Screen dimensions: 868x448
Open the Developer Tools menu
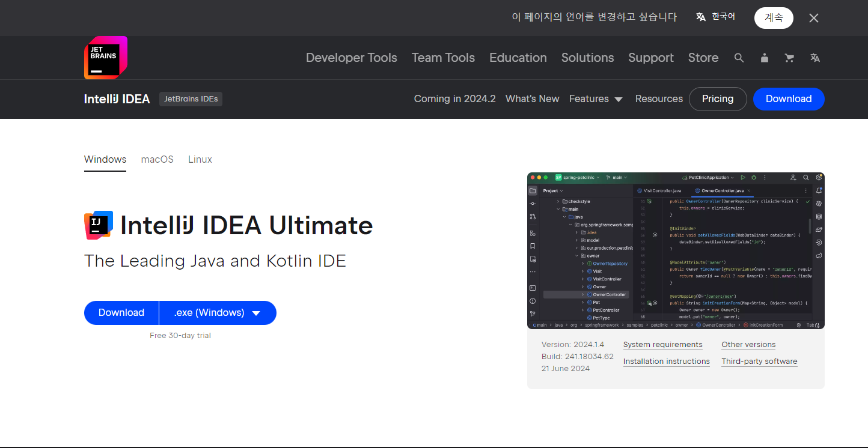(351, 58)
